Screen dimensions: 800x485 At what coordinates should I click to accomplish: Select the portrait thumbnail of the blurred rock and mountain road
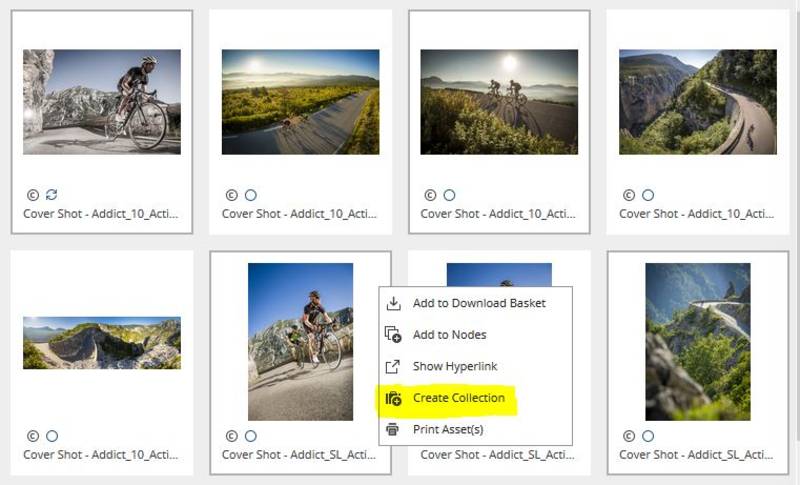697,342
